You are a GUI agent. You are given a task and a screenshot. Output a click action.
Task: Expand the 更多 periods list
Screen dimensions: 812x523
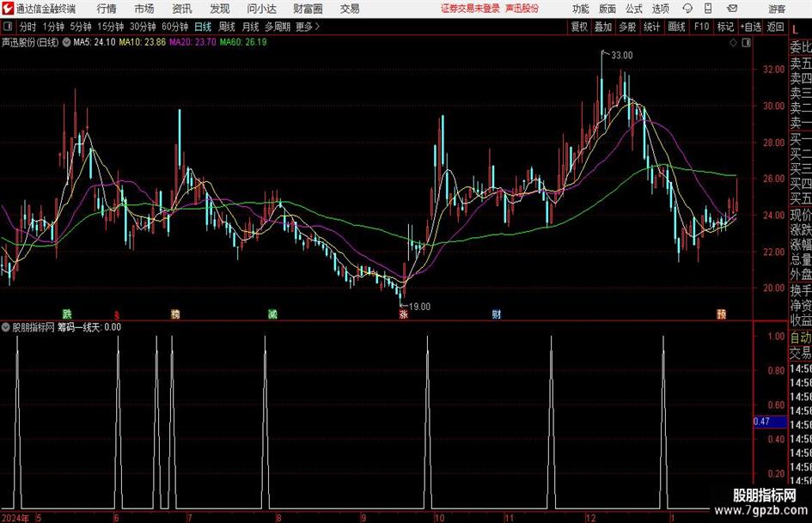tap(308, 27)
